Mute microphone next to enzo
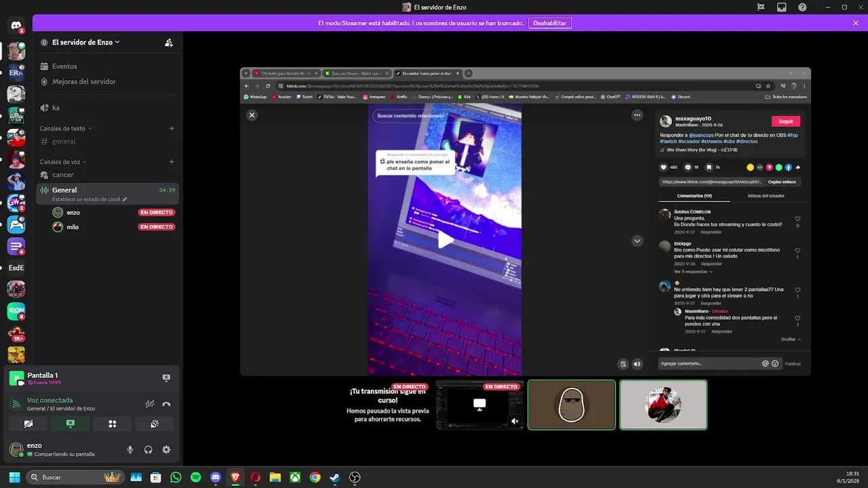This screenshot has width=868, height=488. 130,449
